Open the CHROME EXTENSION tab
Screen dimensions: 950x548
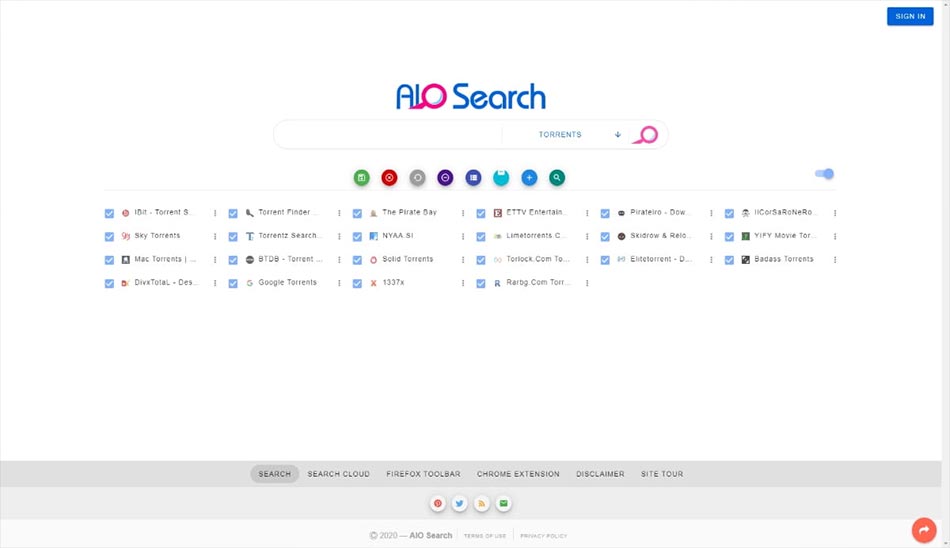(x=518, y=474)
